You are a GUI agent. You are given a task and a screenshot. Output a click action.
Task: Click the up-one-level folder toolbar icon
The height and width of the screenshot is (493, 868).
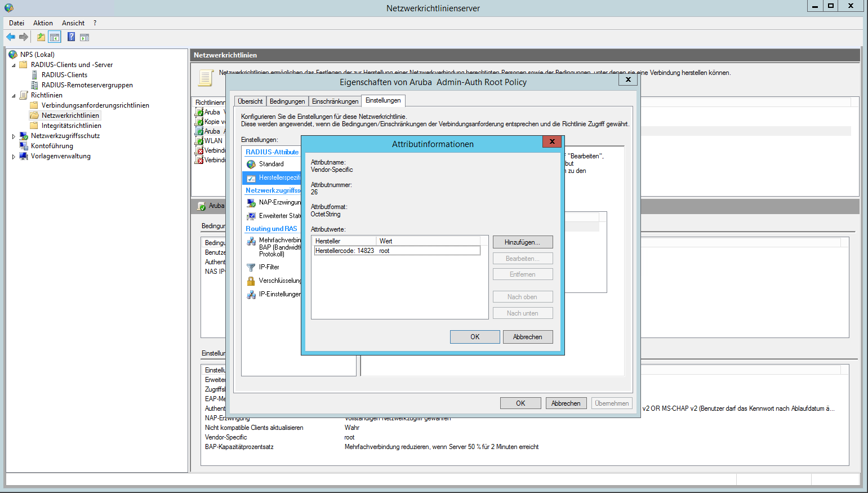tap(41, 37)
